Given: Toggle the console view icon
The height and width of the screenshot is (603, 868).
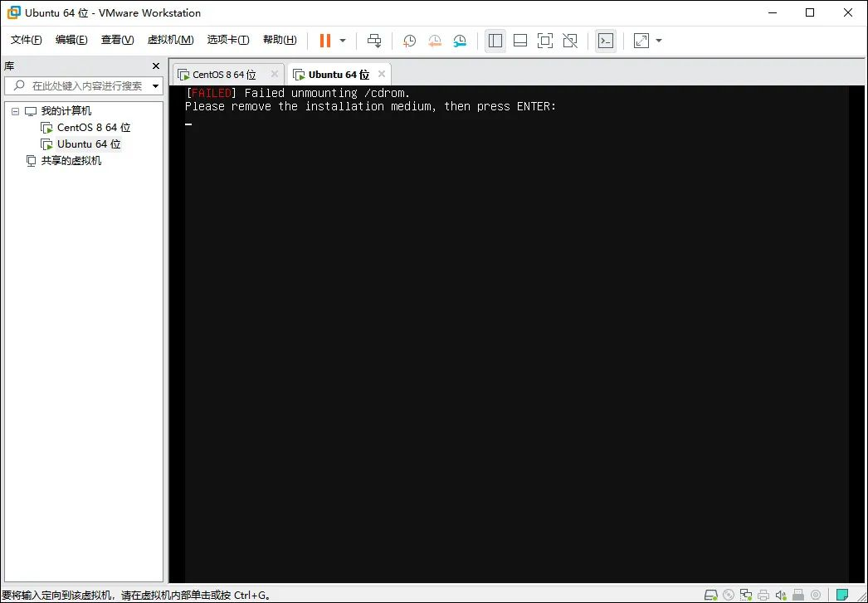Looking at the screenshot, I should coord(606,41).
